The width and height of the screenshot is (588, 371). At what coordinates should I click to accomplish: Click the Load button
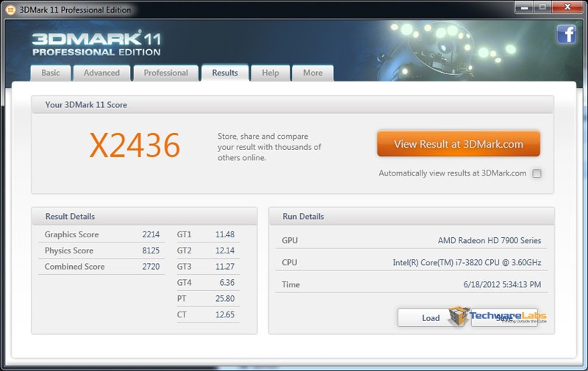pyautogui.click(x=431, y=317)
